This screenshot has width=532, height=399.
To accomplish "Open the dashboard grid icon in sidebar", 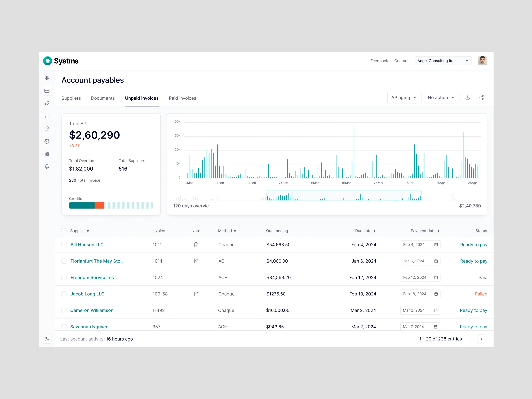I will point(47,78).
